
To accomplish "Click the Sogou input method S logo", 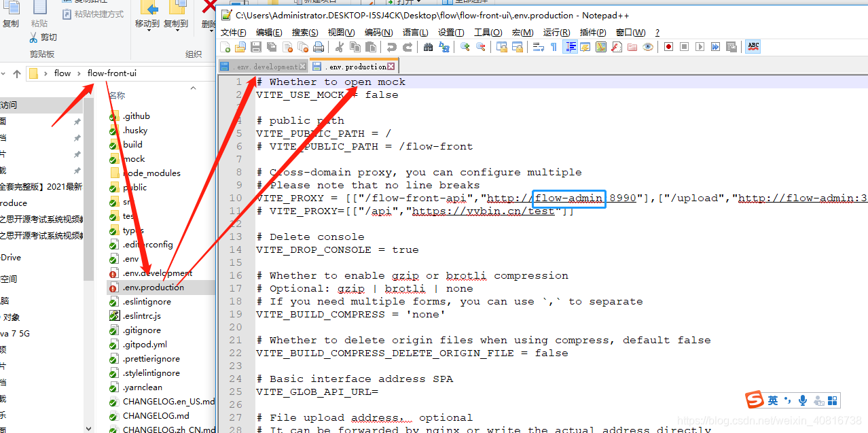I will tap(755, 400).
